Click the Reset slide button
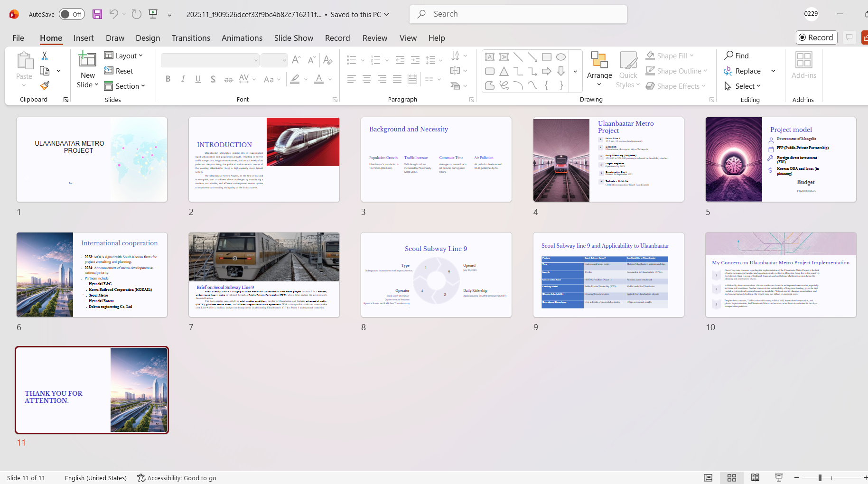The height and width of the screenshot is (484, 868). pos(119,71)
